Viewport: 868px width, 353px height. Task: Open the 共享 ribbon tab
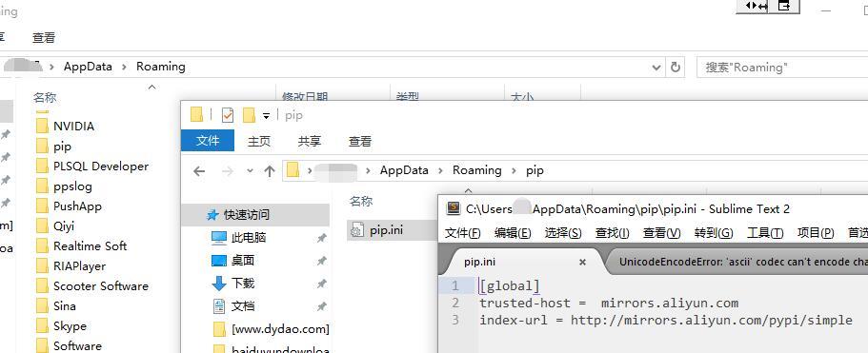pyautogui.click(x=309, y=142)
